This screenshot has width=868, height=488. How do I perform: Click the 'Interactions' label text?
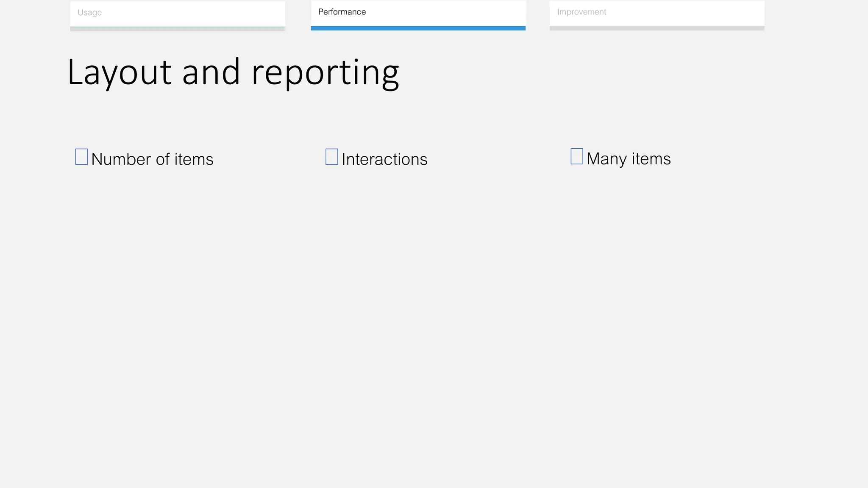pyautogui.click(x=384, y=159)
